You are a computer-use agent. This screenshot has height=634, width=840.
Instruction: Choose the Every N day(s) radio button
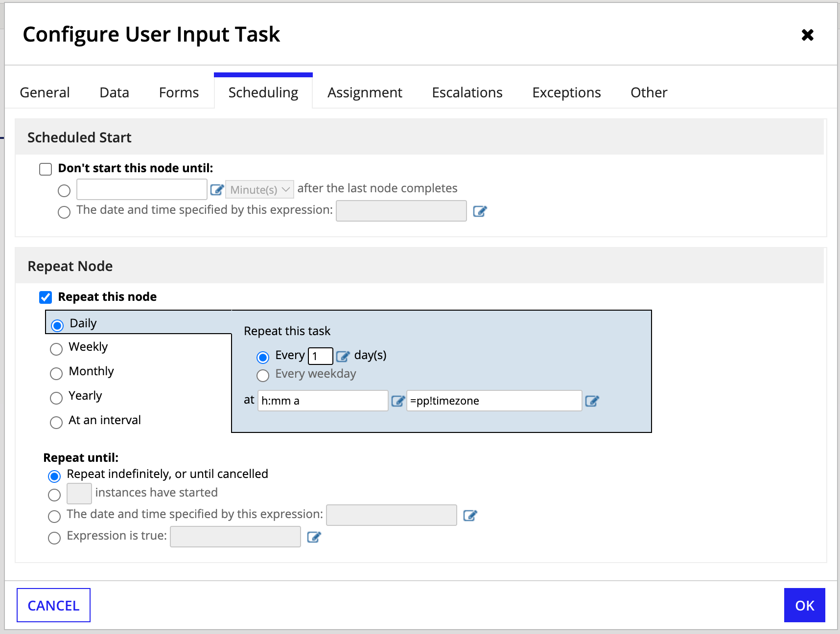tap(263, 357)
